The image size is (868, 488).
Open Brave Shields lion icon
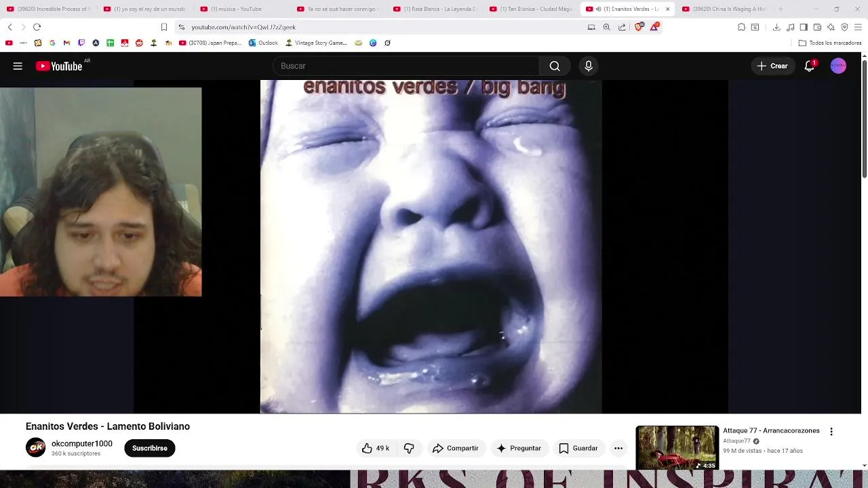[638, 27]
